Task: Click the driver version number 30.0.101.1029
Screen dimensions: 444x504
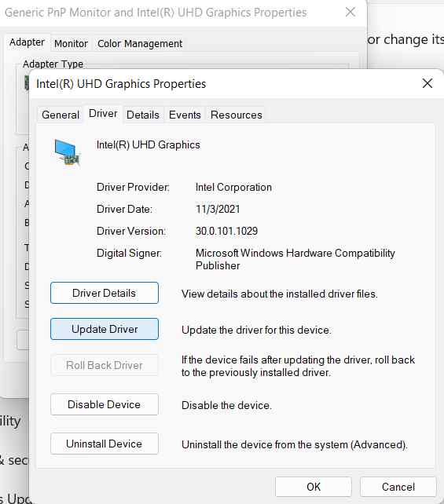Action: tap(226, 231)
